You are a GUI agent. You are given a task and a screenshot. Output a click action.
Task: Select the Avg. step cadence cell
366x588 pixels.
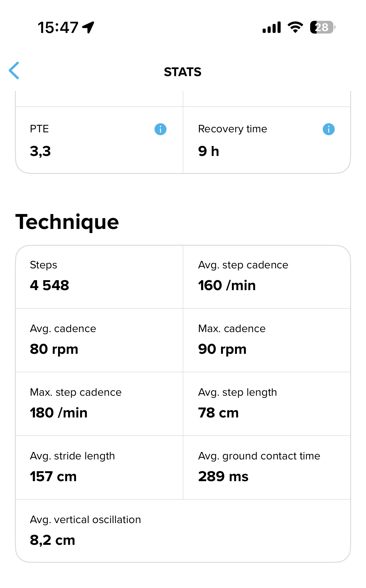(x=267, y=277)
